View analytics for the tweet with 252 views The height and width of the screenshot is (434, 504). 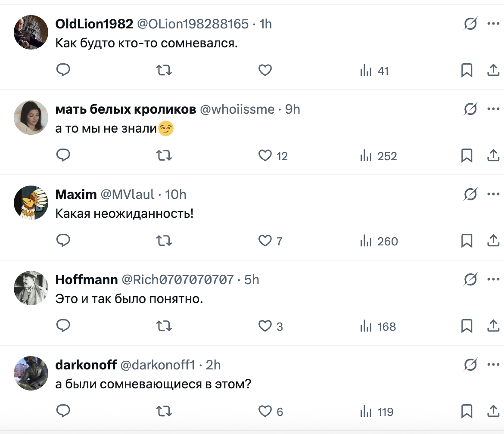tap(379, 156)
